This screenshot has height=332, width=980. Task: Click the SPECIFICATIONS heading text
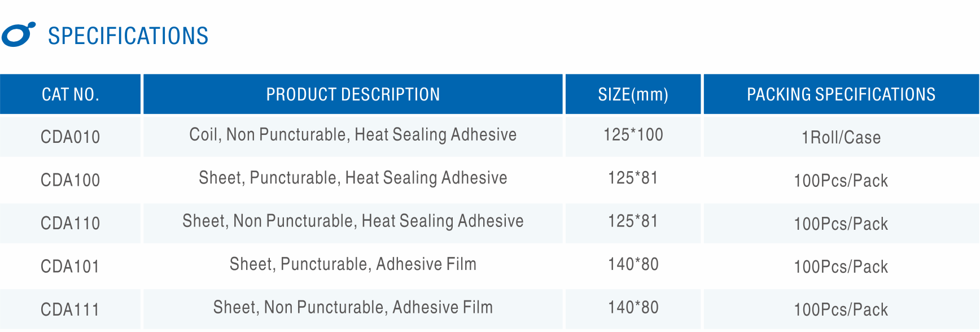click(128, 36)
